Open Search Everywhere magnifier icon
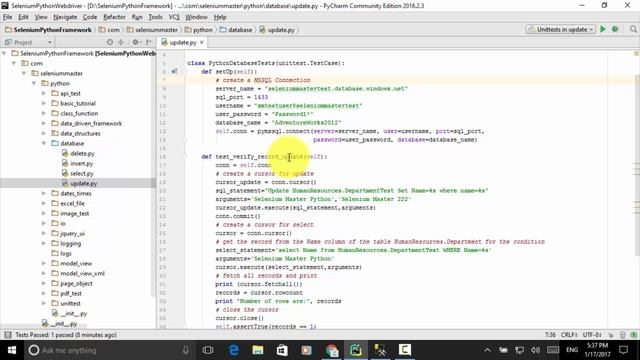 [x=633, y=29]
